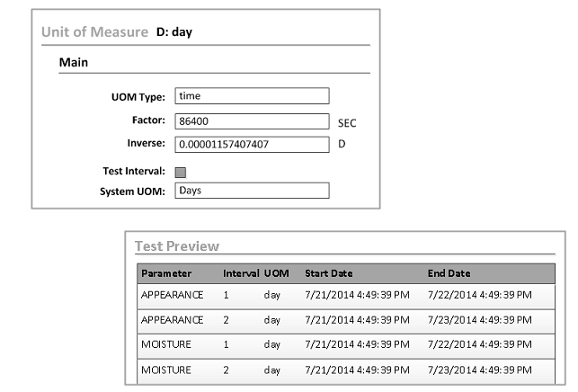Image resolution: width=578 pixels, height=392 pixels.
Task: Sort by the Parameter column header
Action: point(165,273)
